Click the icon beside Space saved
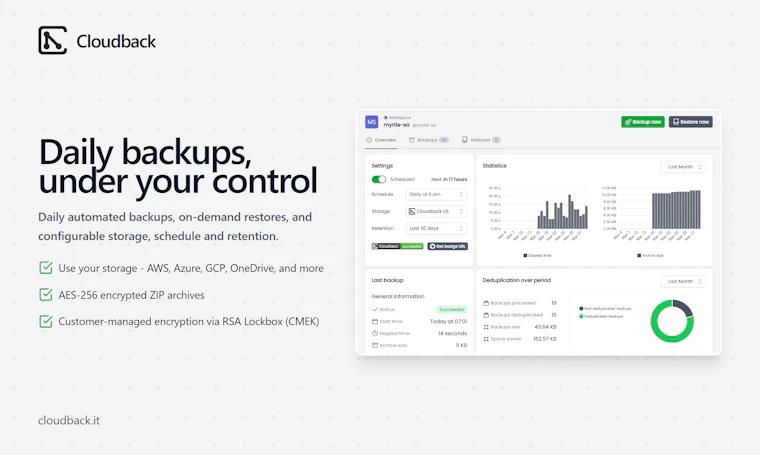The height and width of the screenshot is (455, 760). [x=486, y=339]
